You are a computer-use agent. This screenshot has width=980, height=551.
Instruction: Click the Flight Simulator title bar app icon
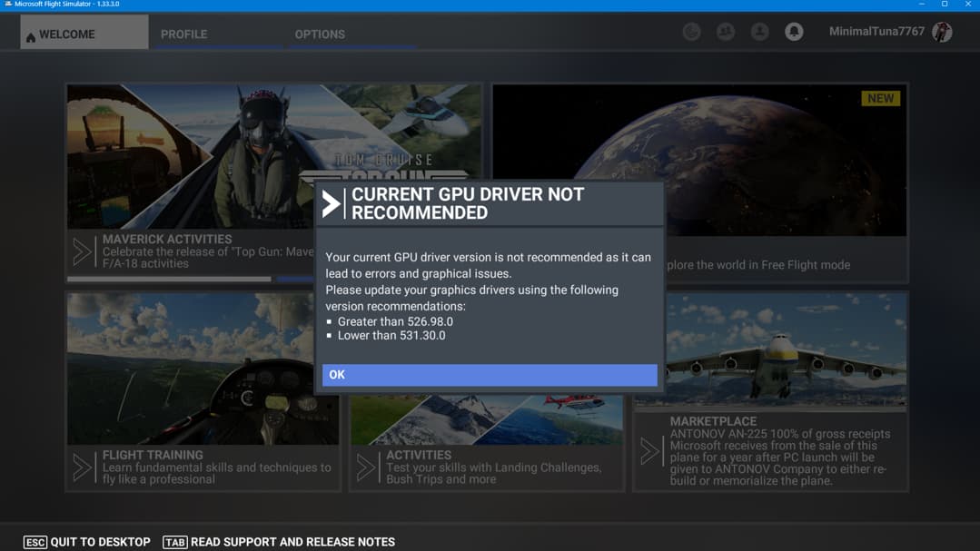(x=8, y=4)
